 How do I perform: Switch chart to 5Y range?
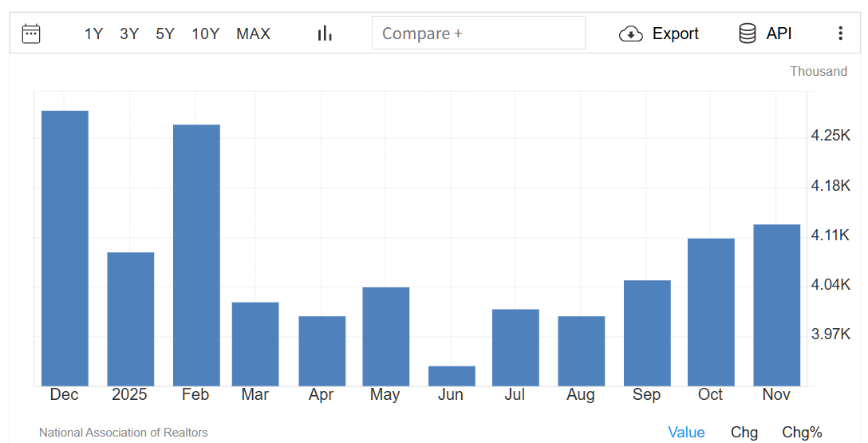click(x=165, y=34)
